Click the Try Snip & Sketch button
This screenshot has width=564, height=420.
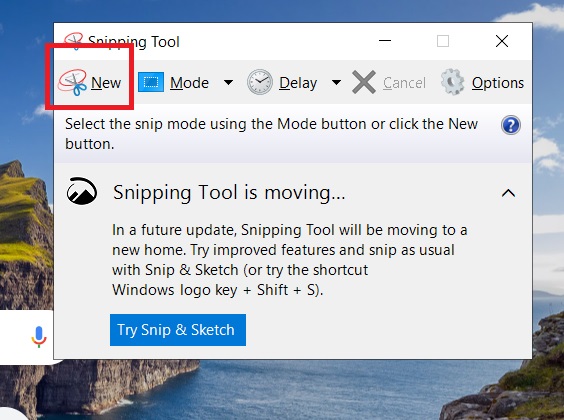[x=178, y=330]
